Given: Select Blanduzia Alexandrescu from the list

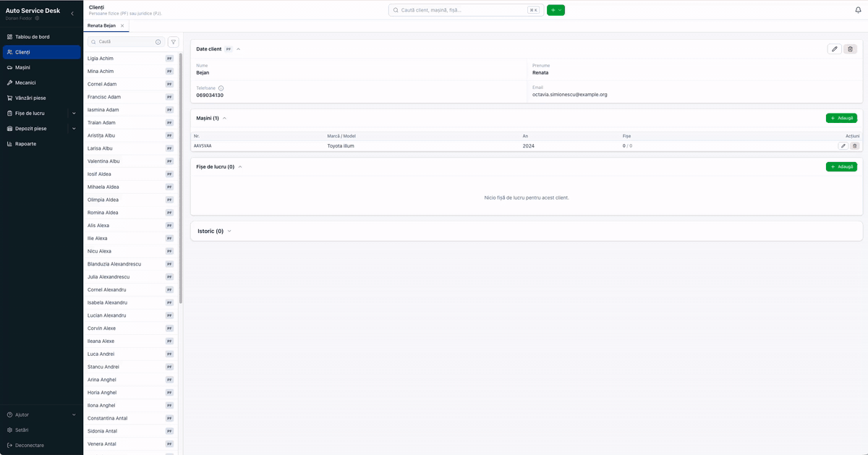Looking at the screenshot, I should pos(131,264).
